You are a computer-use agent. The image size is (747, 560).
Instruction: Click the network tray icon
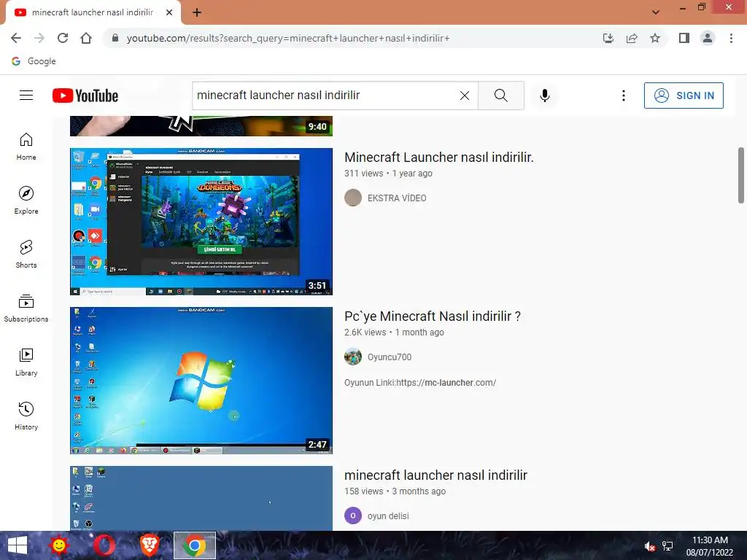tap(667, 546)
